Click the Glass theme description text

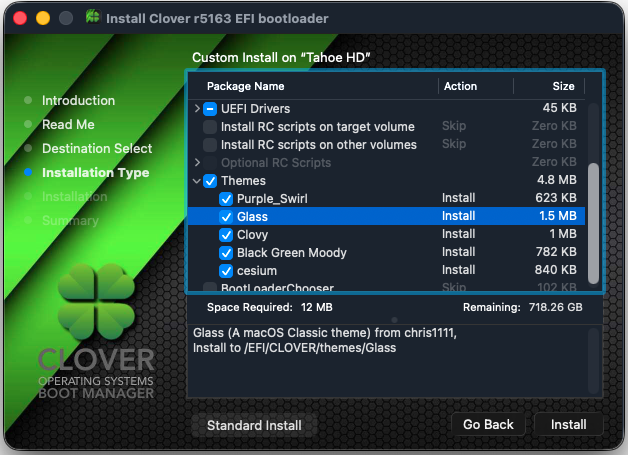(x=325, y=340)
